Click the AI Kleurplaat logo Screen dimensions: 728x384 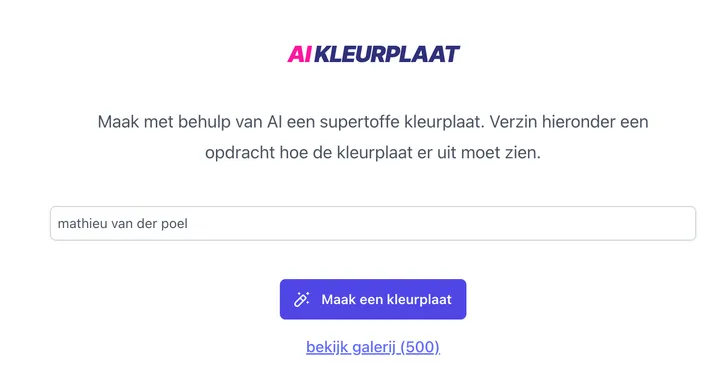tap(373, 54)
